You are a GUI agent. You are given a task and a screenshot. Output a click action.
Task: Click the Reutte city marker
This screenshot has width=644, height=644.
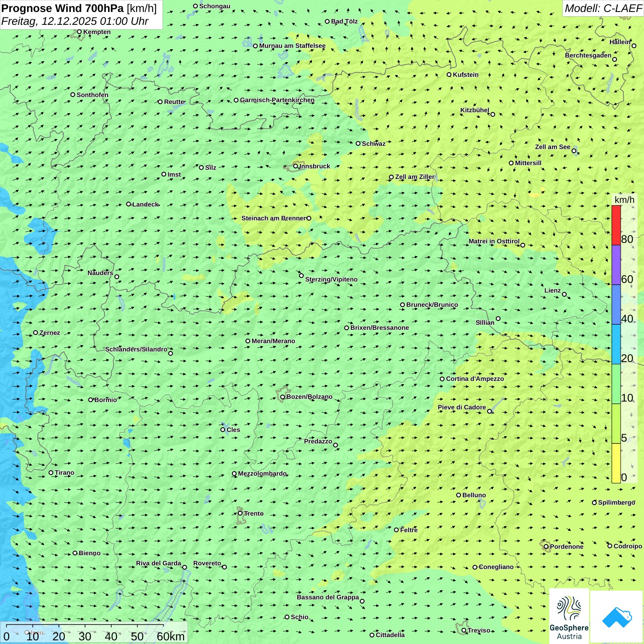coord(160,102)
